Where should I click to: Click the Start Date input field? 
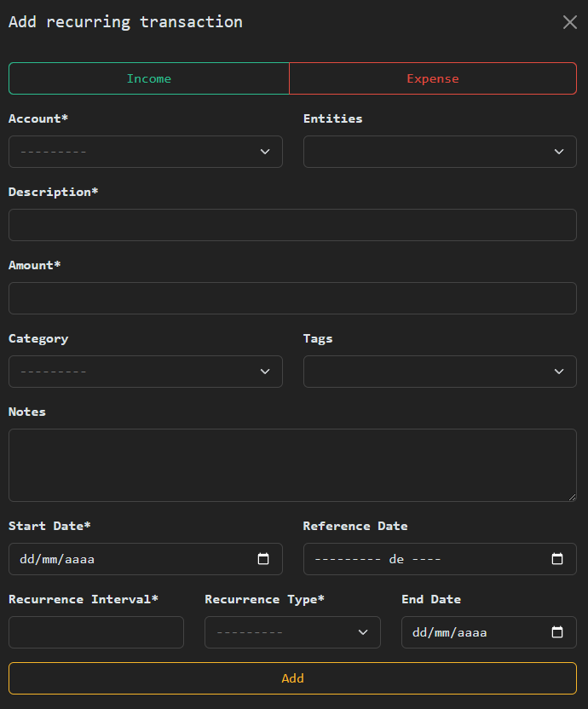pos(128,559)
